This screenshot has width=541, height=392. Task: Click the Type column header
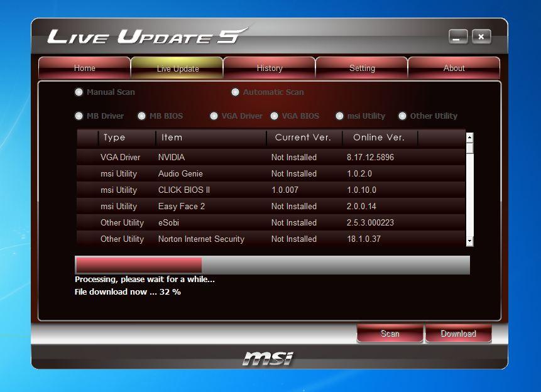pyautogui.click(x=127, y=138)
